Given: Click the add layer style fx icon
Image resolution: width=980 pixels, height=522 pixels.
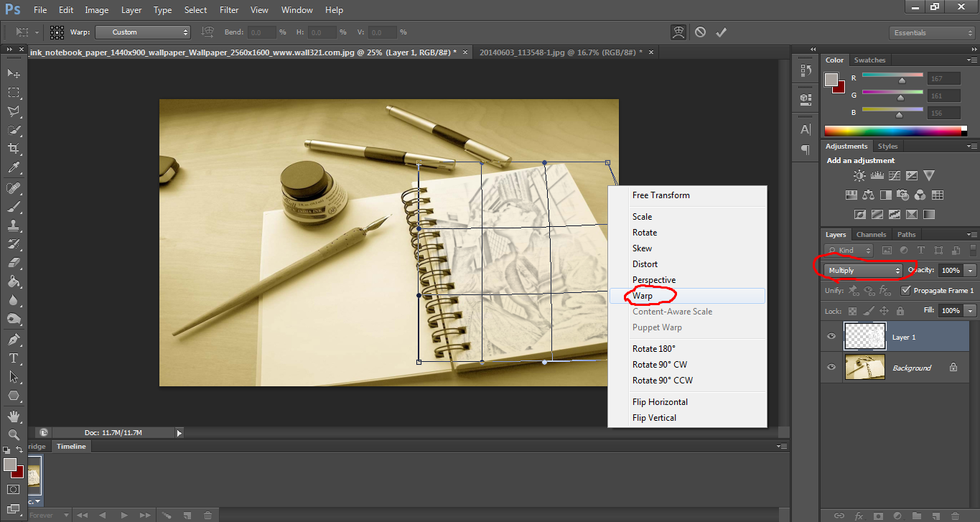Looking at the screenshot, I should pyautogui.click(x=859, y=516).
